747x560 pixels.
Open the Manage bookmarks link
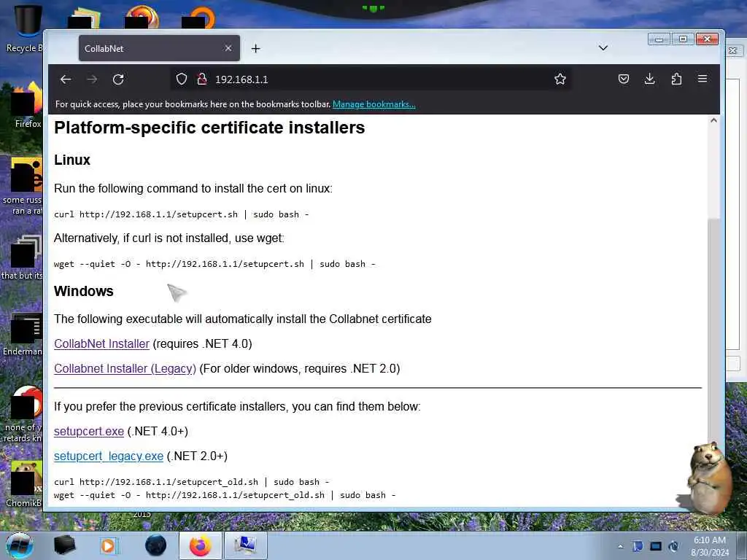[x=374, y=104]
